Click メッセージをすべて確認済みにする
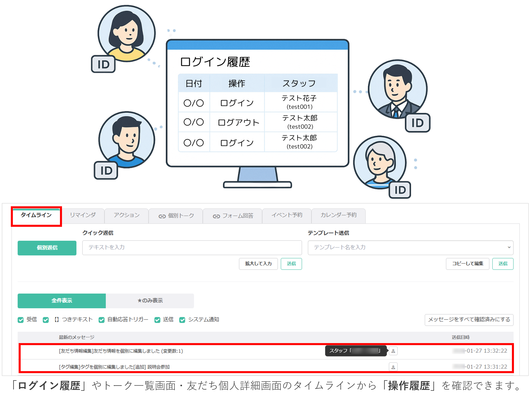This screenshot has height=399, width=532. coord(469,320)
